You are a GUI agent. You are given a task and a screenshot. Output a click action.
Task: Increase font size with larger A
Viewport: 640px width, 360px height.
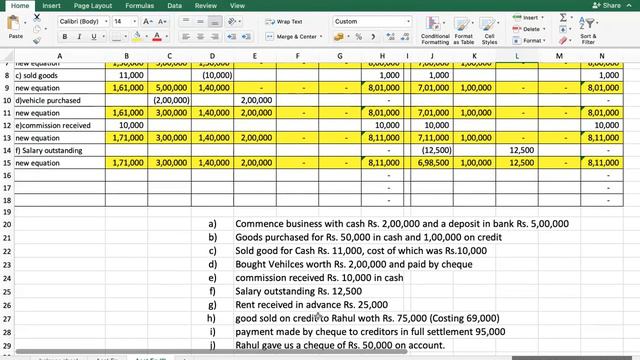pos(147,21)
